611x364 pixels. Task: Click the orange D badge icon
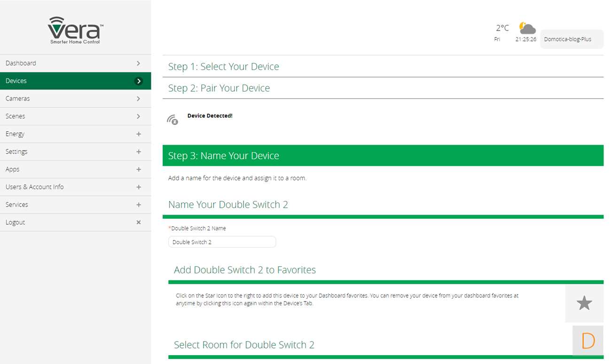pos(587,341)
